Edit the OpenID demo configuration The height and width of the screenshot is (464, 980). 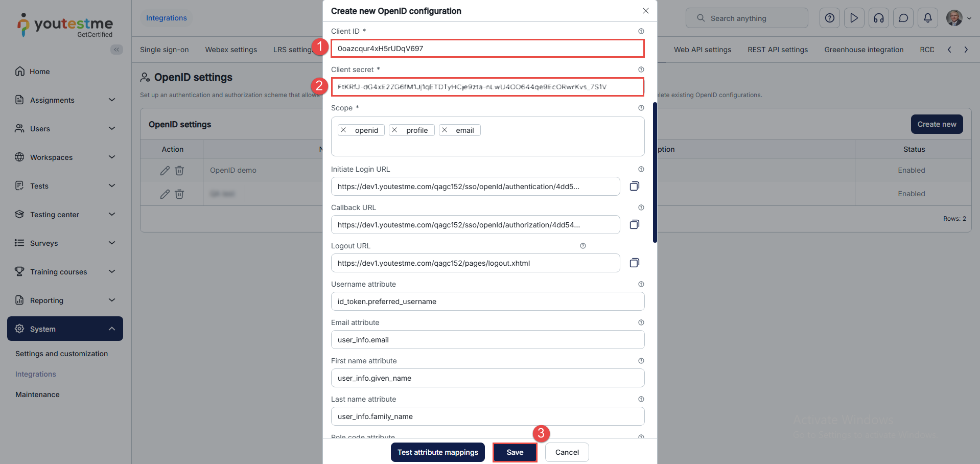click(165, 171)
